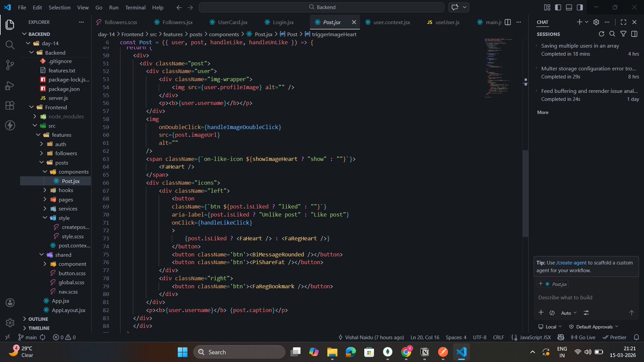Toggle the Secondary Side Bar
The image size is (644, 362).
pyautogui.click(x=580, y=8)
